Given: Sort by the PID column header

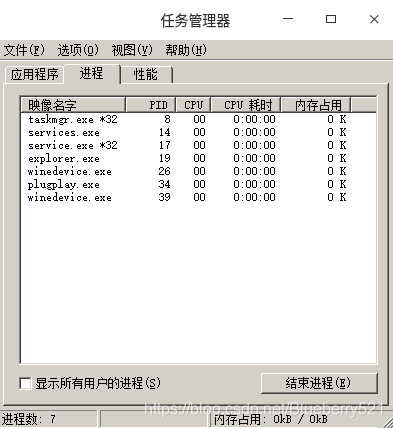Looking at the screenshot, I should coord(151,105).
